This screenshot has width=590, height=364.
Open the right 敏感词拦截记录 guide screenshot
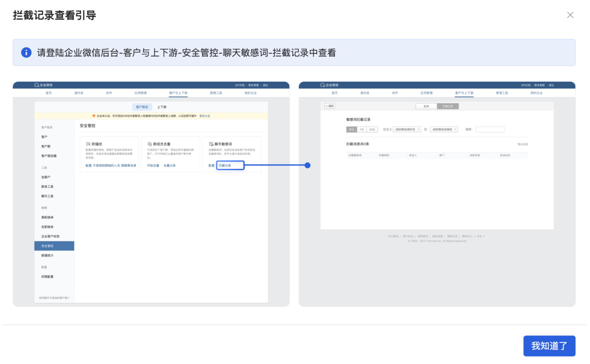[x=437, y=194]
